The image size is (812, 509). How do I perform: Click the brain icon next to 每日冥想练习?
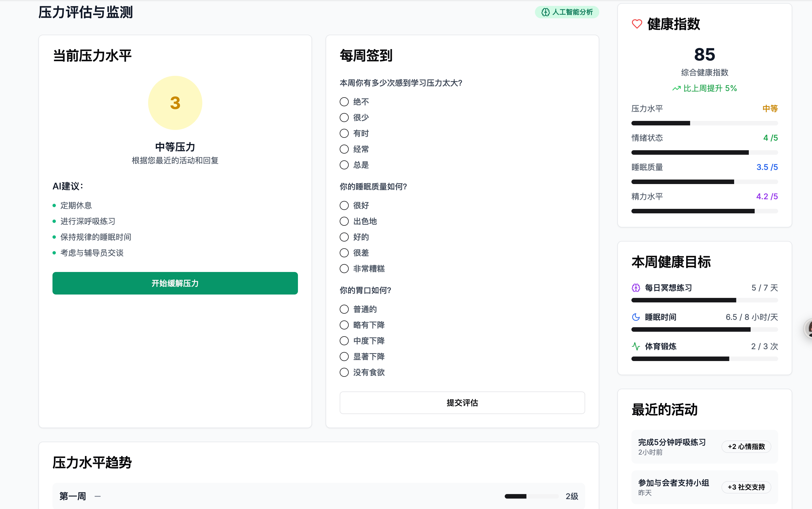point(636,288)
